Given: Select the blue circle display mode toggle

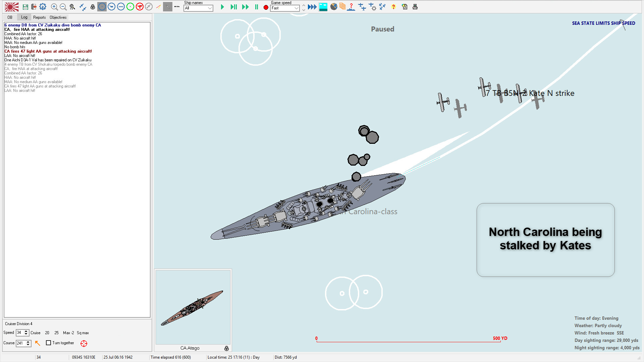Looking at the screenshot, I should [102, 7].
